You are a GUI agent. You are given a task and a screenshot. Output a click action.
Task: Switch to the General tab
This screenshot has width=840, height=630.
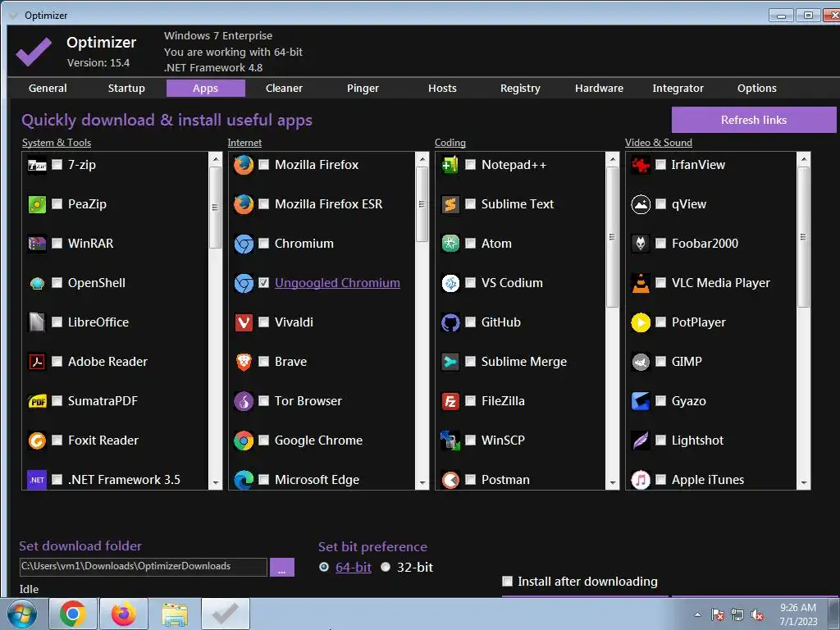coord(48,89)
